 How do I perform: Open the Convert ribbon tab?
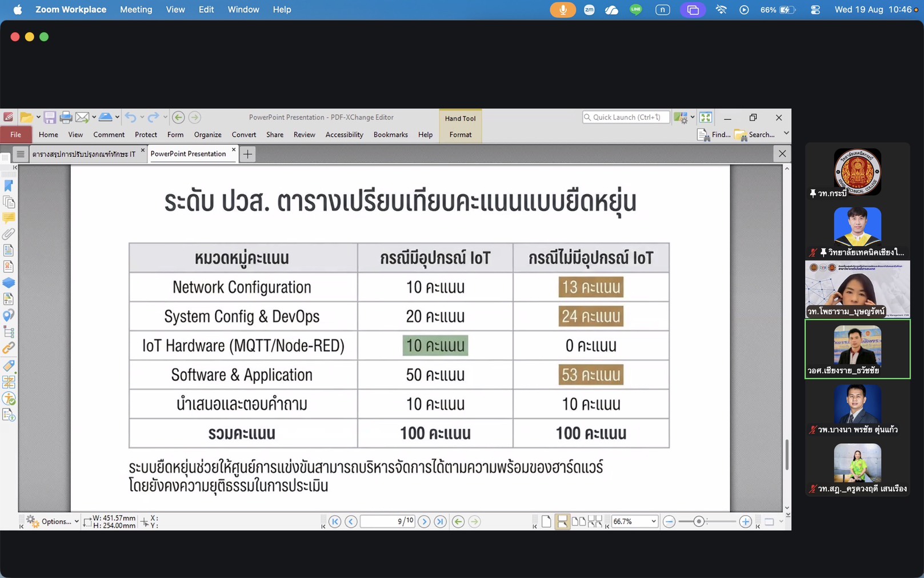[244, 135]
